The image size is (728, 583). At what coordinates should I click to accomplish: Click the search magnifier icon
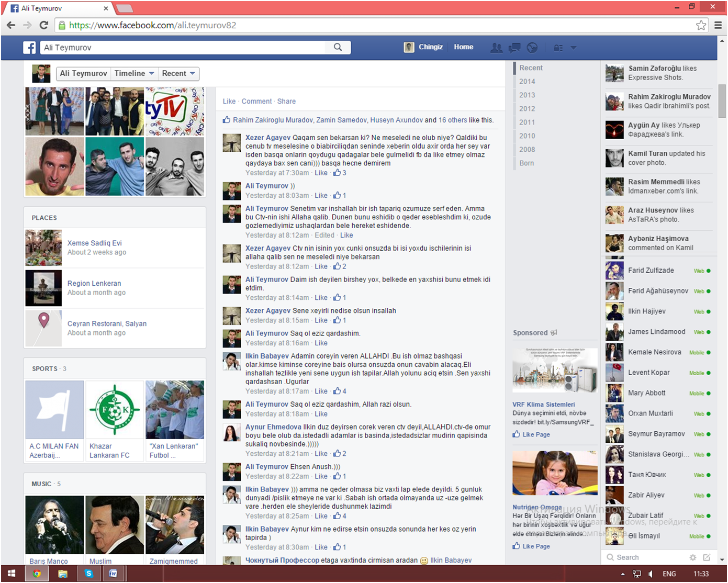[338, 47]
